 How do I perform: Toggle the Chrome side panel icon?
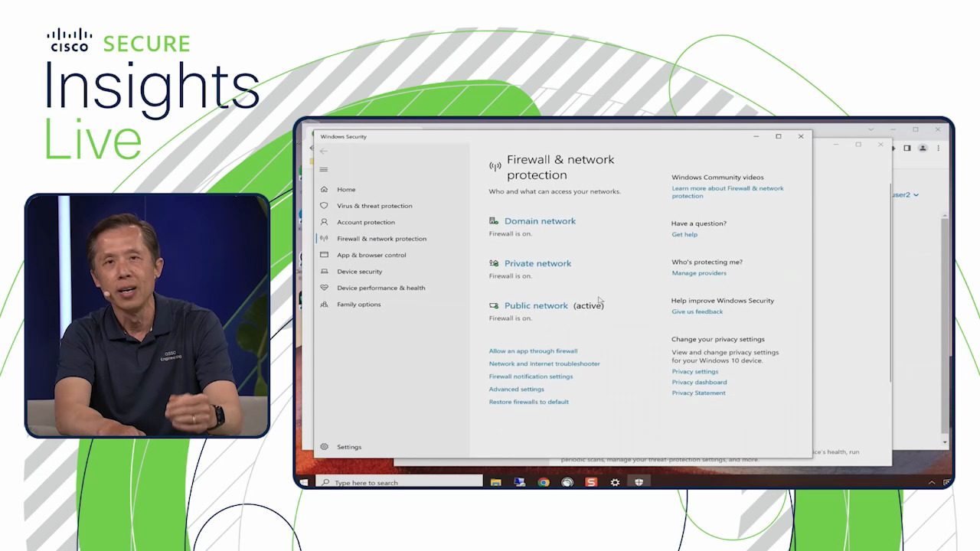point(907,148)
